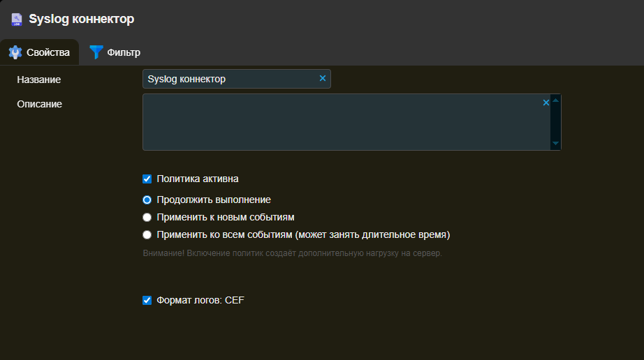The width and height of the screenshot is (644, 360).
Task: Select Применить ко всем событиям radio button
Action: (147, 234)
